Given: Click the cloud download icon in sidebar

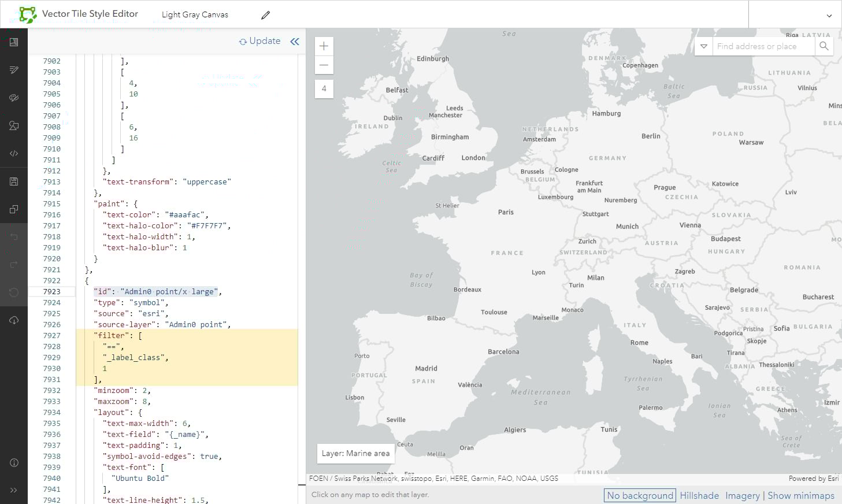Looking at the screenshot, I should pos(14,320).
